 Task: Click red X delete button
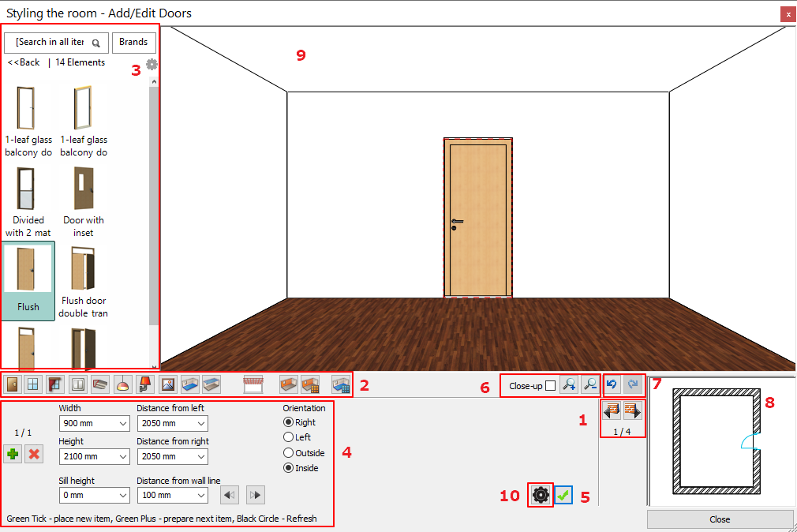point(34,454)
